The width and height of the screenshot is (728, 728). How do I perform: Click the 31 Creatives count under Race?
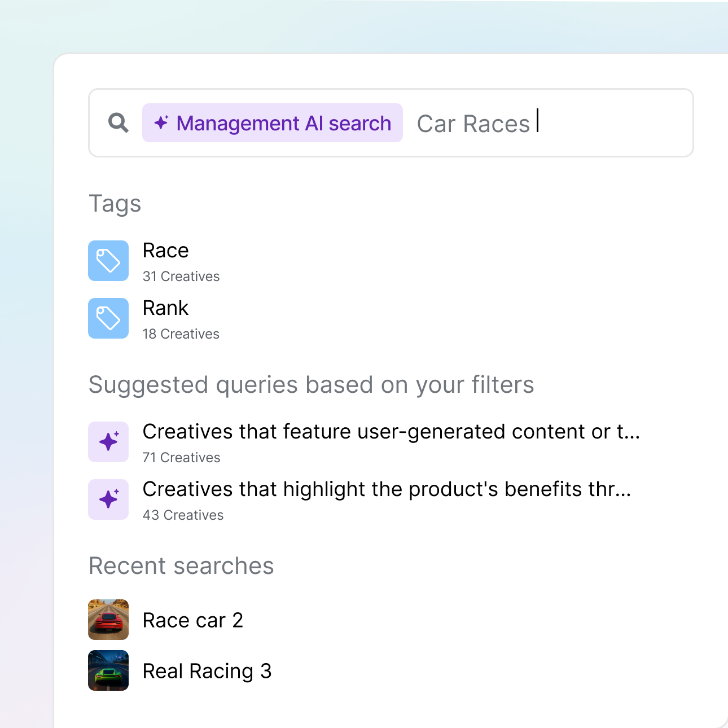(x=181, y=277)
